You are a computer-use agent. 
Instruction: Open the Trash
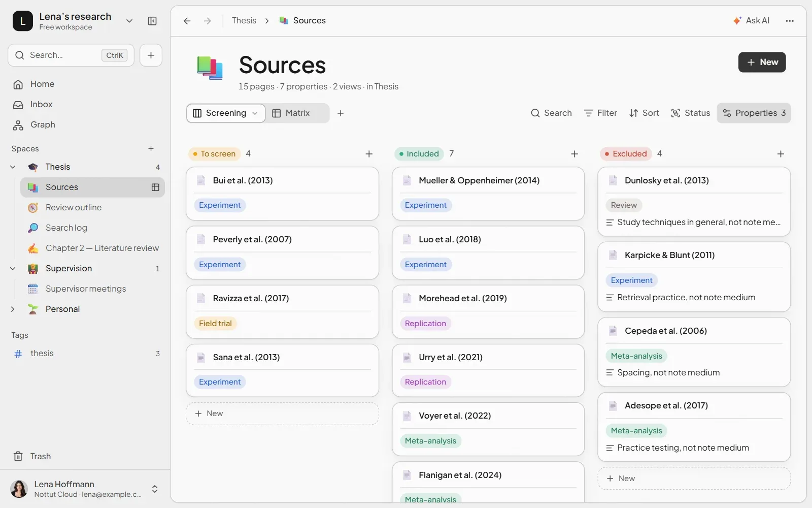pos(85,456)
